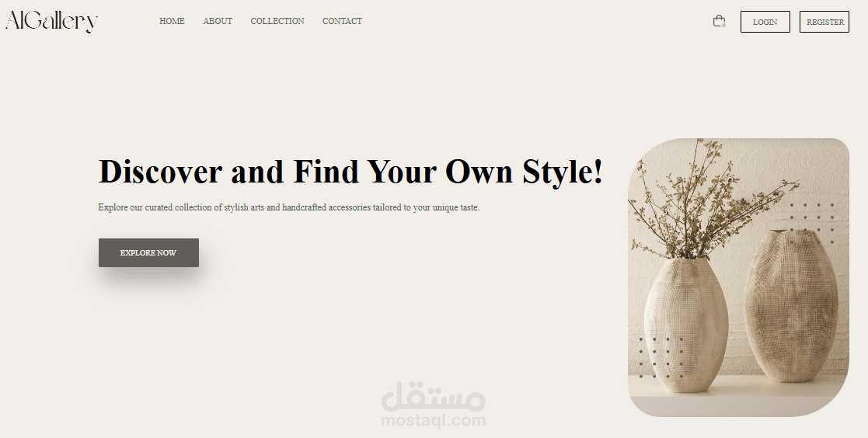Viewport: 868px width, 438px height.
Task: Click the dot grid near image top-right
Action: pyautogui.click(x=811, y=224)
